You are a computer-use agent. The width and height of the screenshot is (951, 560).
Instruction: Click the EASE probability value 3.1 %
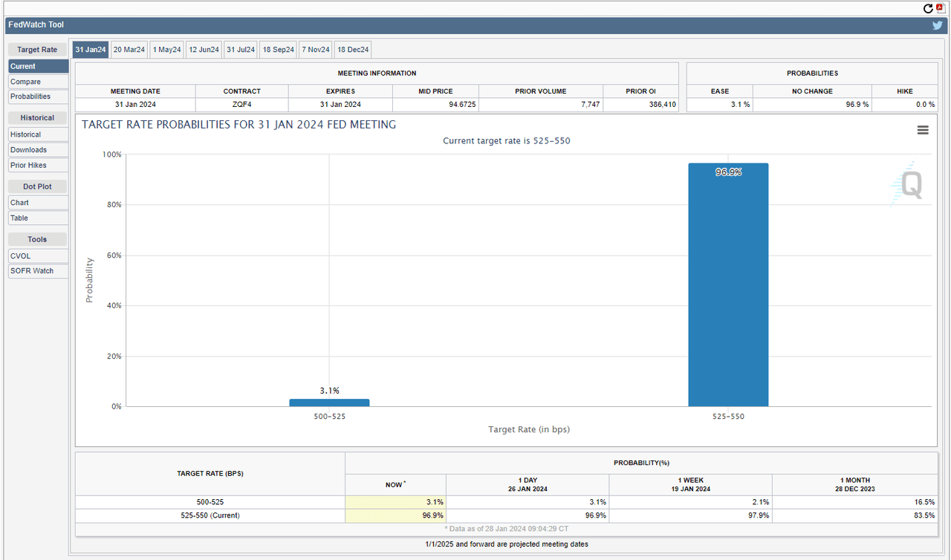pyautogui.click(x=741, y=105)
